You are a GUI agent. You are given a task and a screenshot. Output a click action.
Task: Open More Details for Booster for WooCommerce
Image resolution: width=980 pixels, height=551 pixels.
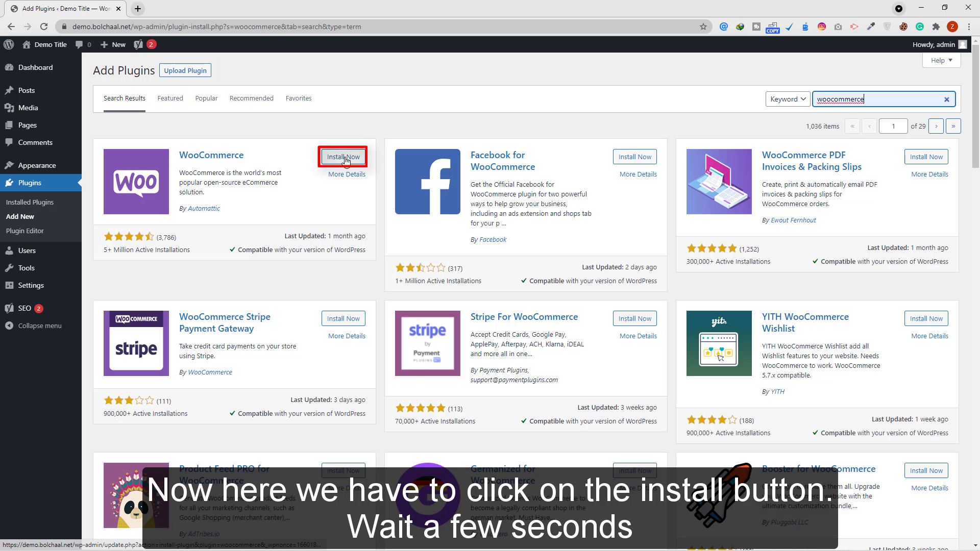coord(929,488)
